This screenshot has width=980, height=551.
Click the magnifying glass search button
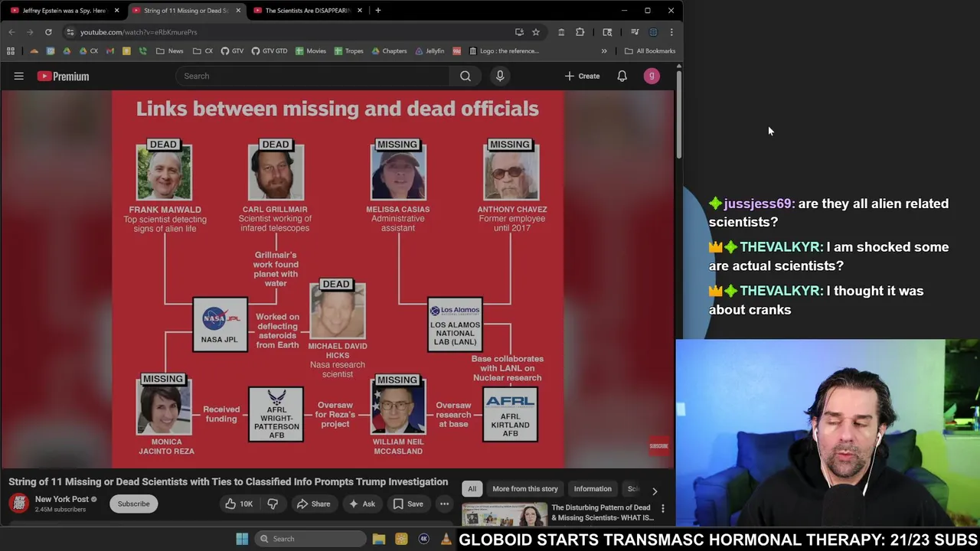click(465, 76)
